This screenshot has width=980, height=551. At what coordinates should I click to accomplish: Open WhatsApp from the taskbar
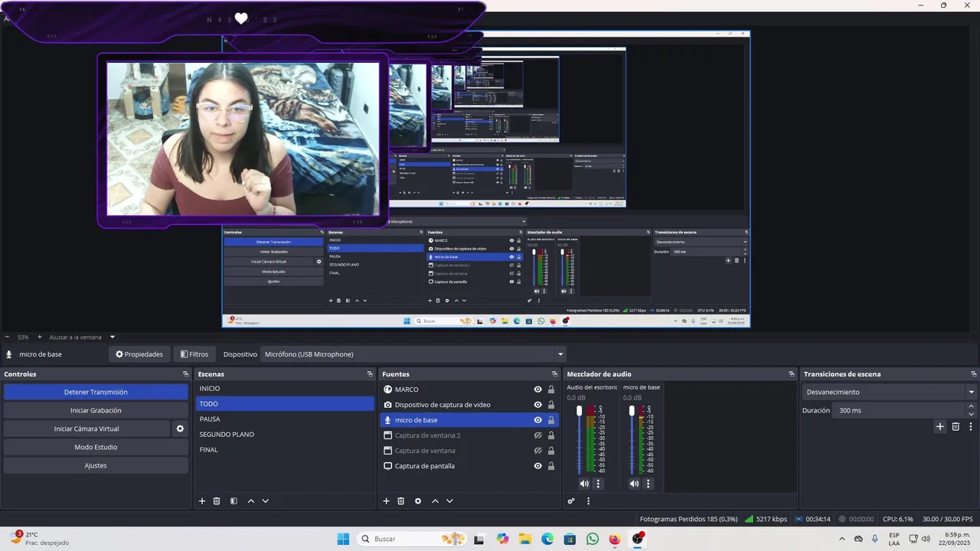pyautogui.click(x=593, y=539)
